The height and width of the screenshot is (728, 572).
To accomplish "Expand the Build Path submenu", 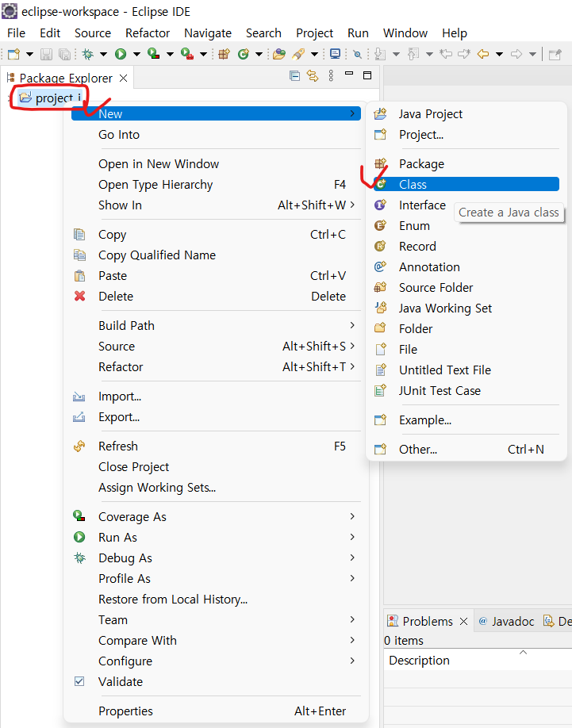I will click(216, 325).
